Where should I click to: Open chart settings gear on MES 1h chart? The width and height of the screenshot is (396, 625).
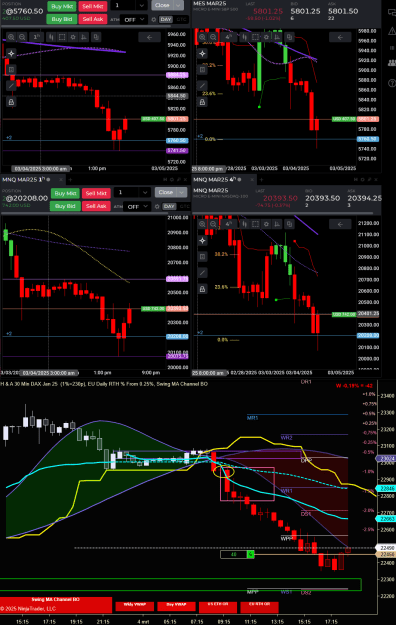click(x=73, y=37)
